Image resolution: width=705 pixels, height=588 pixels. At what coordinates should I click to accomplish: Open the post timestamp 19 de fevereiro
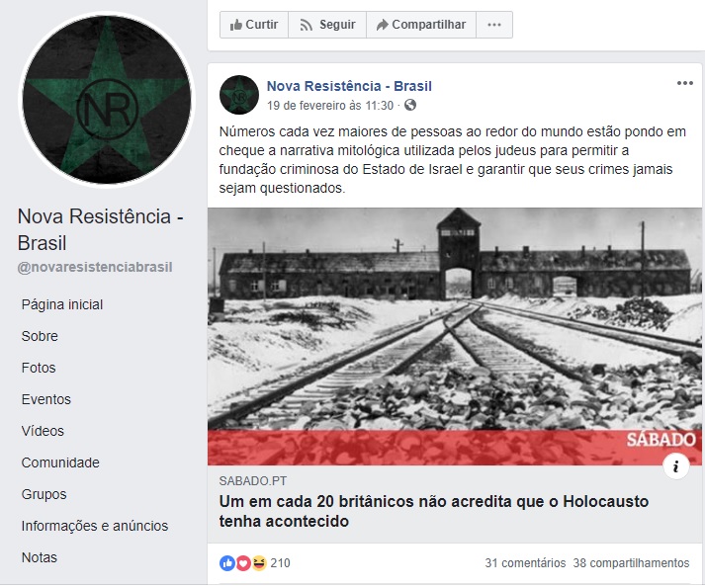pyautogui.click(x=330, y=106)
